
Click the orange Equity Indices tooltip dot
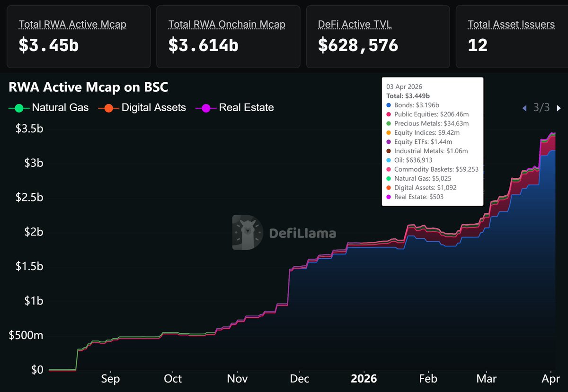coord(388,132)
